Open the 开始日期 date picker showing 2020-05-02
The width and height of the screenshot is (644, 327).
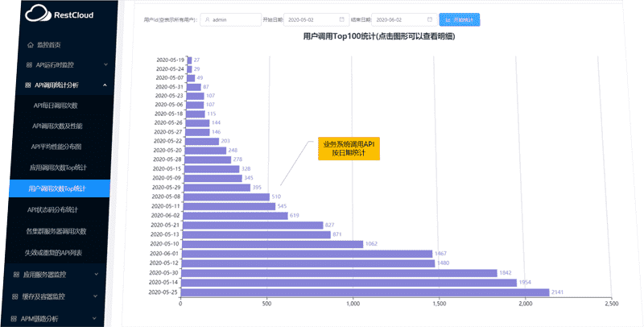[316, 19]
